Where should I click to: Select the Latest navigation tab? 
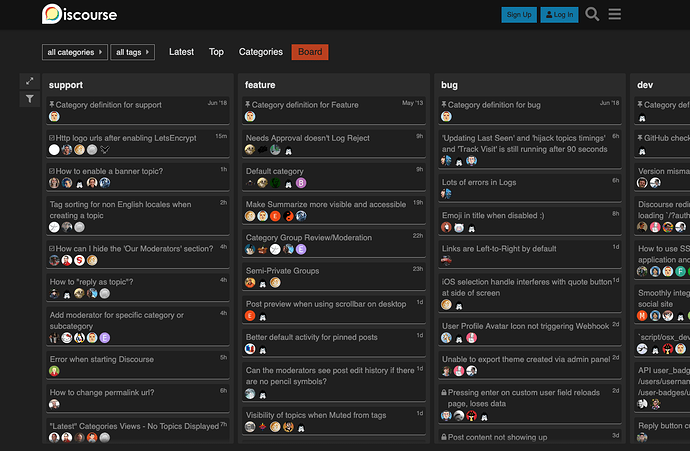pos(181,52)
